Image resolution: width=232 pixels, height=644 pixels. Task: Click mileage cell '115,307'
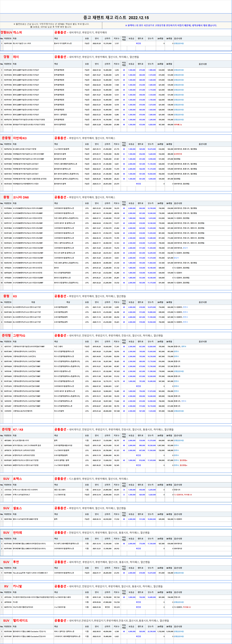click(116, 218)
